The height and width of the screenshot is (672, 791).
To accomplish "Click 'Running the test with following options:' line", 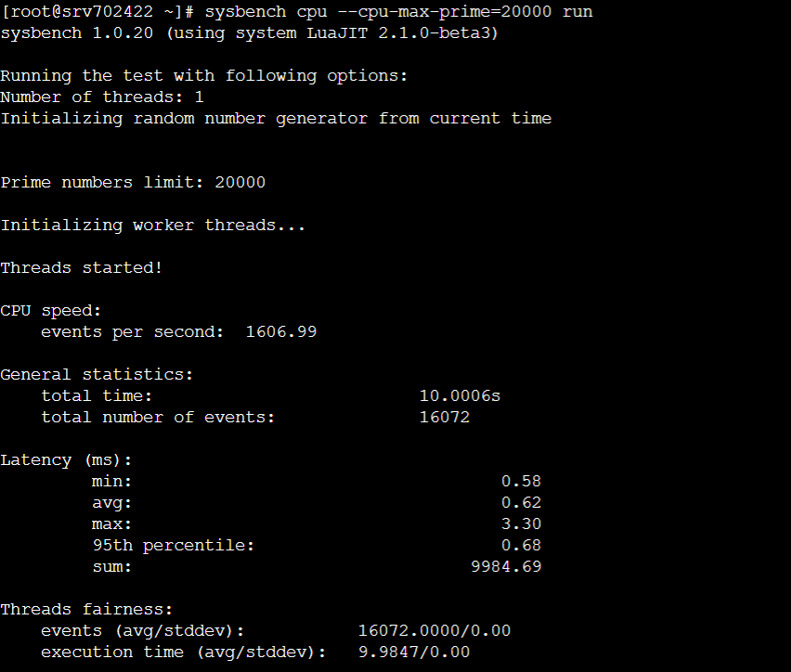I will [204, 76].
